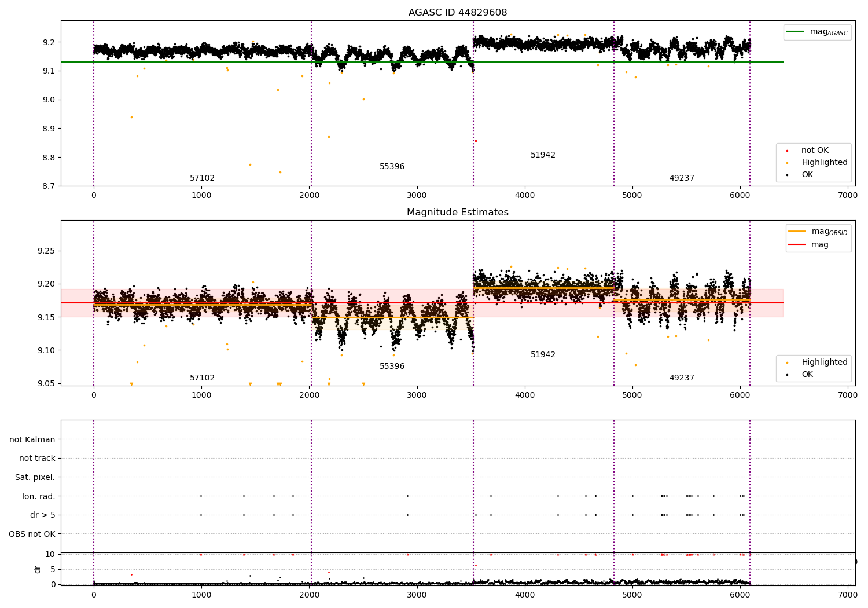Screen dimensions: 868x608
Task: Click OBSID label 55396 in the top plot
Action: pyautogui.click(x=392, y=167)
